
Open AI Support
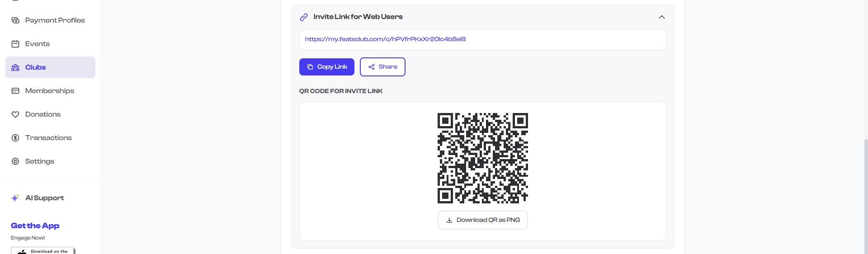pyautogui.click(x=50, y=198)
